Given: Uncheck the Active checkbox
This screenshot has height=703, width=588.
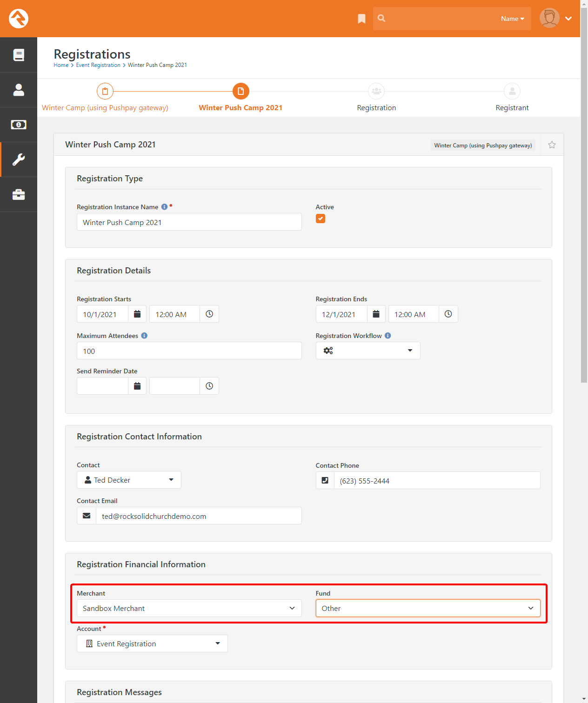Looking at the screenshot, I should click(x=321, y=219).
